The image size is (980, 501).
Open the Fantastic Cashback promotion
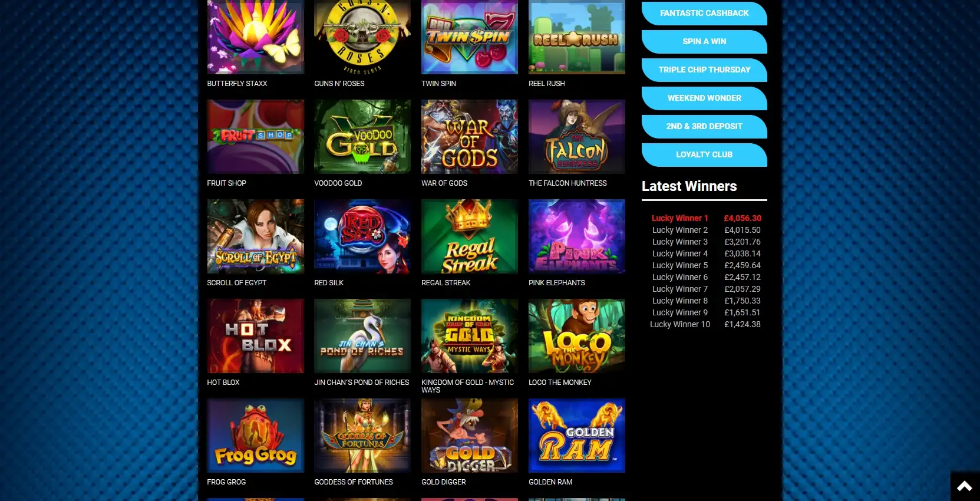click(x=704, y=13)
